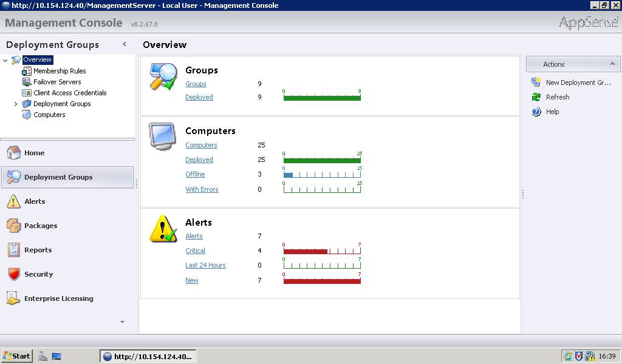Viewport: 622px width, 364px height.
Task: Collapse the Deployment Groups navigation pane
Action: pyautogui.click(x=125, y=44)
